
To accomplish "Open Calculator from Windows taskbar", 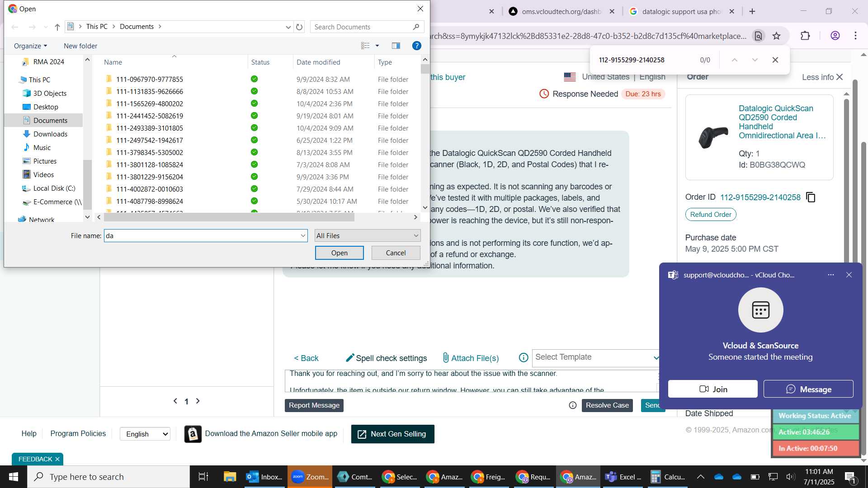I will (667, 477).
